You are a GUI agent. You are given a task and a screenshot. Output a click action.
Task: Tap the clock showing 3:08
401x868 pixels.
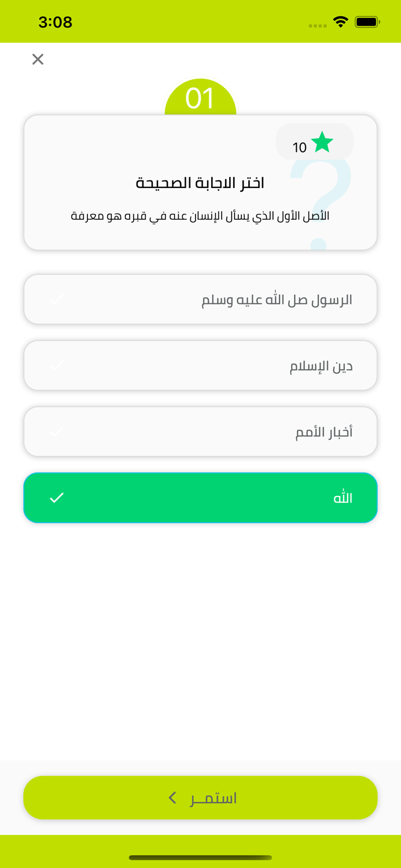coord(56,21)
